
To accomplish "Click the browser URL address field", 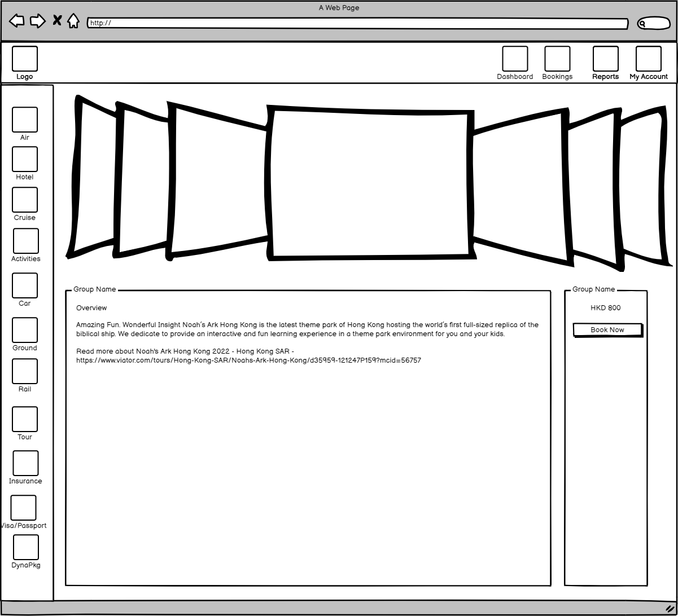I will 357,24.
